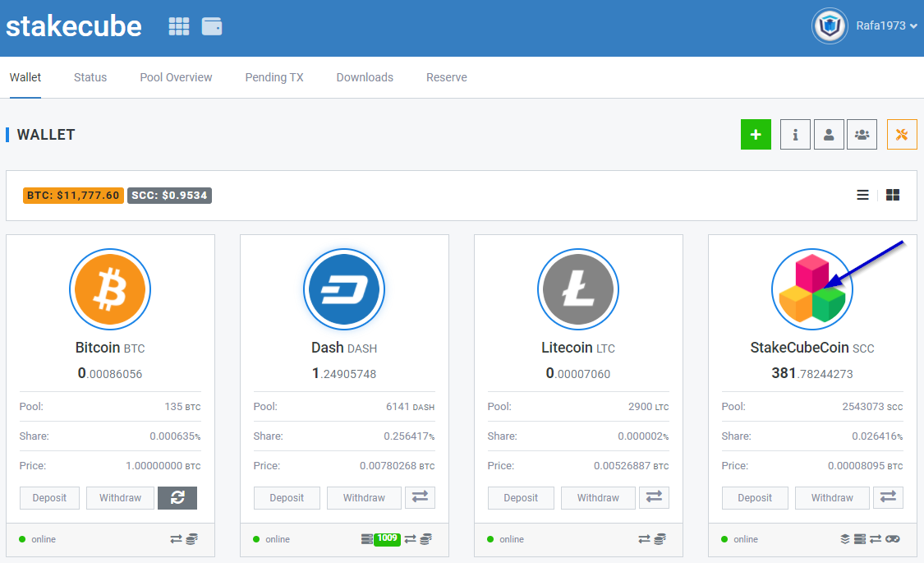Click the Withdraw button for StakeCubeCoin
Image resolution: width=924 pixels, height=563 pixels.
[x=832, y=497]
